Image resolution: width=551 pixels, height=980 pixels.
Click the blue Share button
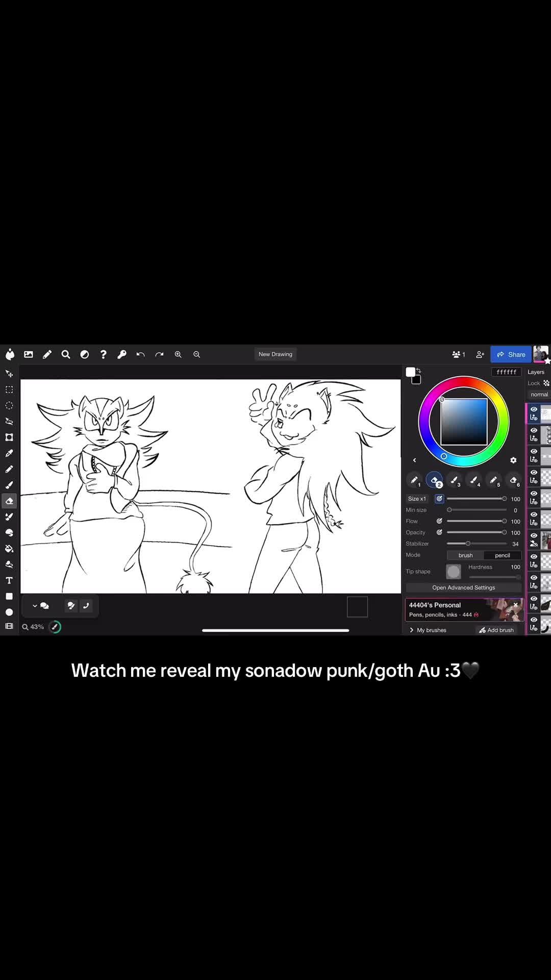(511, 354)
